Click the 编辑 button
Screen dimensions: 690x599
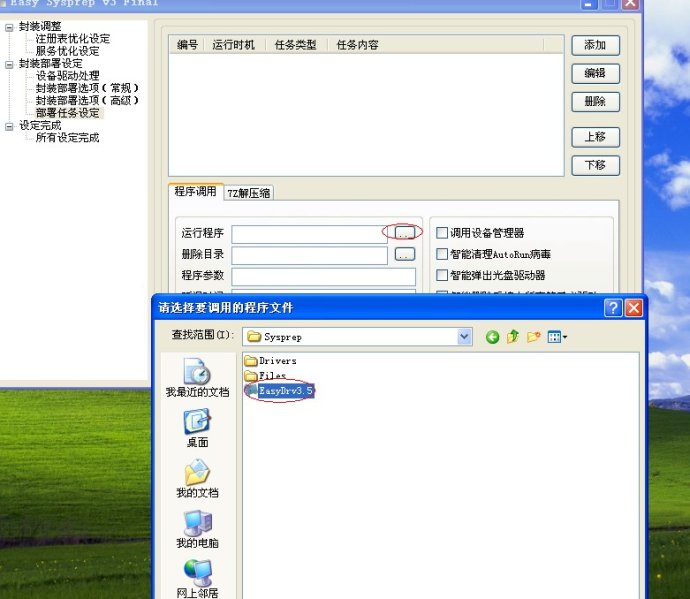click(595, 73)
